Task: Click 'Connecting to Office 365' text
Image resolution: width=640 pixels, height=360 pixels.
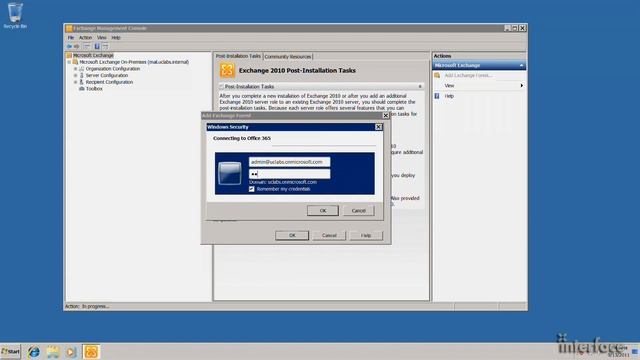Action: coord(242,138)
